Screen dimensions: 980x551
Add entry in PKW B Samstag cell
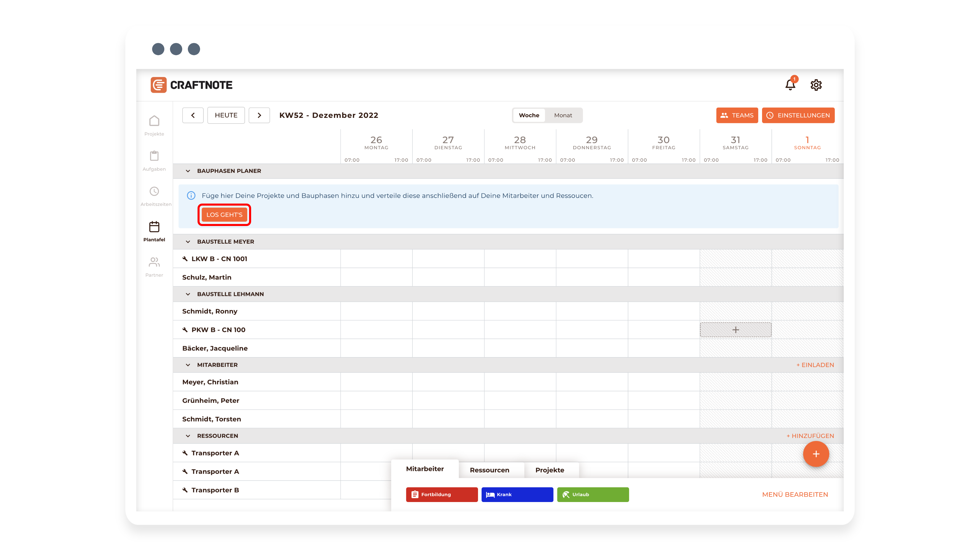[735, 330]
